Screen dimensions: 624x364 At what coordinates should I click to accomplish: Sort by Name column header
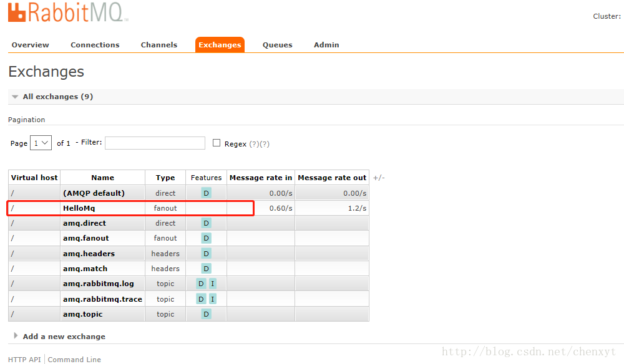pos(103,178)
